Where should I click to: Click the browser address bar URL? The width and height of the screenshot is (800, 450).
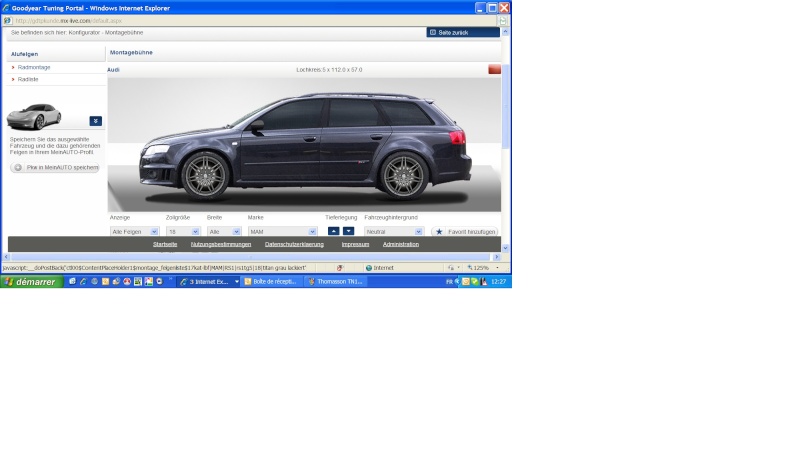point(68,21)
